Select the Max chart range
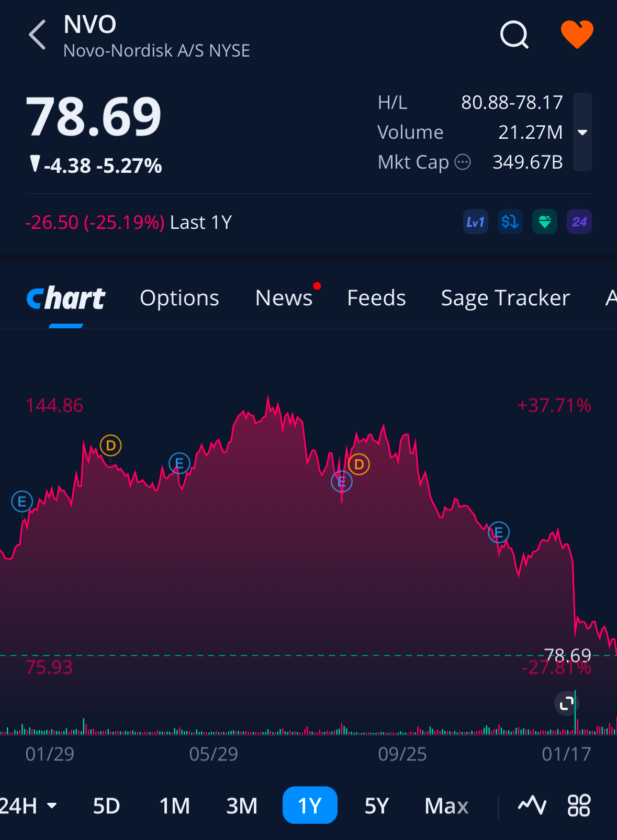 pyautogui.click(x=446, y=805)
